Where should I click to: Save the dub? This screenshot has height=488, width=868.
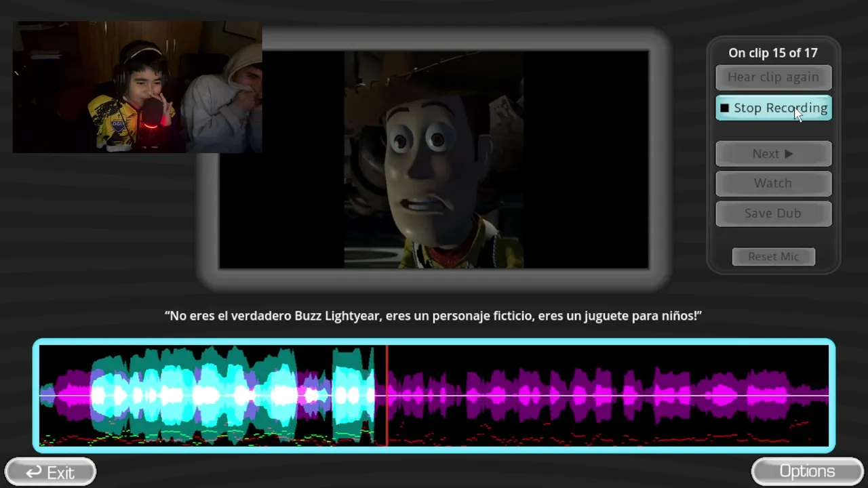tap(773, 213)
